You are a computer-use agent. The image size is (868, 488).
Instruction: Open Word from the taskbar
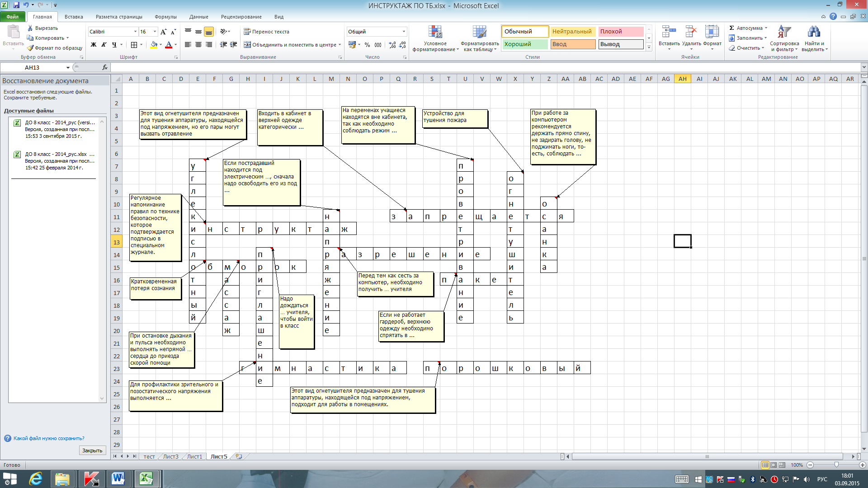pyautogui.click(x=118, y=479)
